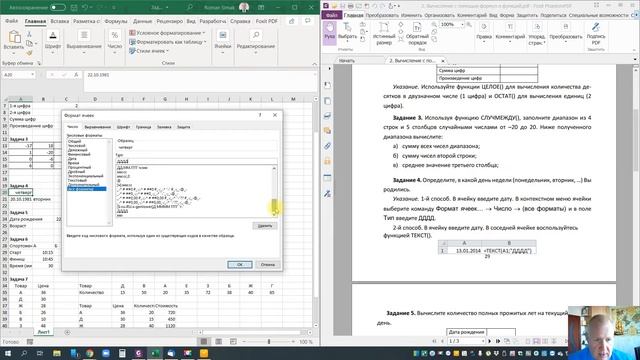640x360 pixels.
Task: Open the Excel Файл menu
Action: [11, 21]
